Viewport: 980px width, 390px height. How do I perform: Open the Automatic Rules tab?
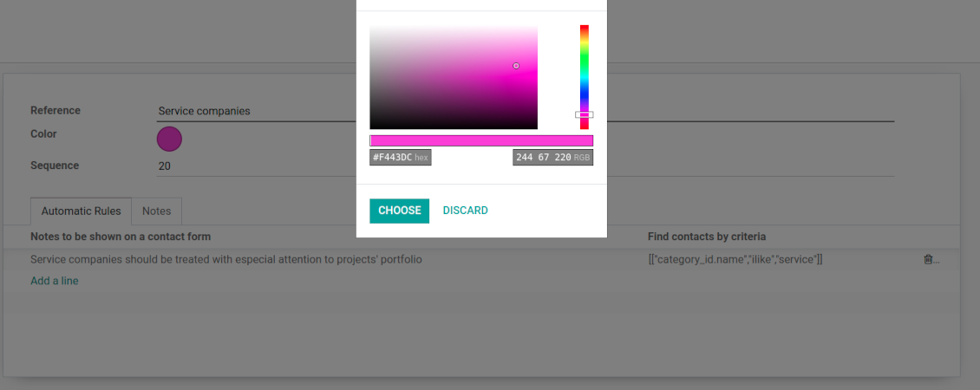click(82, 211)
